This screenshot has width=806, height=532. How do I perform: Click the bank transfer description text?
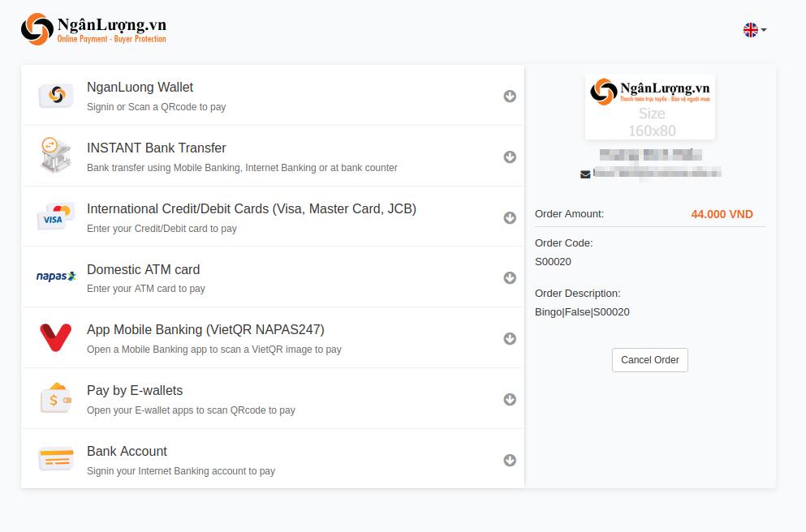[x=242, y=168]
